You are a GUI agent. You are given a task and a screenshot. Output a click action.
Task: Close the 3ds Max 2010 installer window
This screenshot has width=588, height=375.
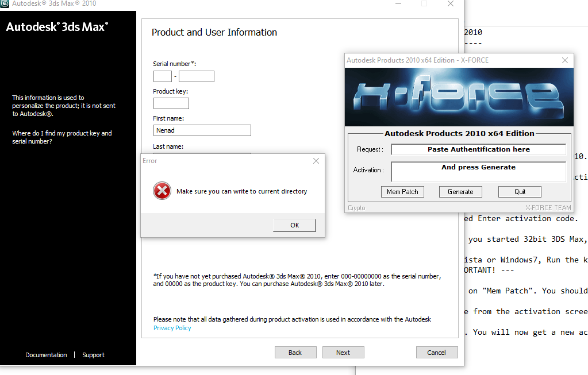pos(451,4)
